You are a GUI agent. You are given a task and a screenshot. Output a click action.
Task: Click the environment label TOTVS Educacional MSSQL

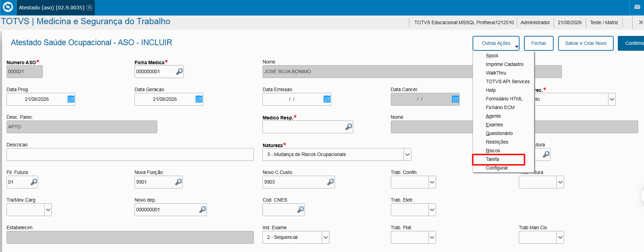click(x=464, y=22)
